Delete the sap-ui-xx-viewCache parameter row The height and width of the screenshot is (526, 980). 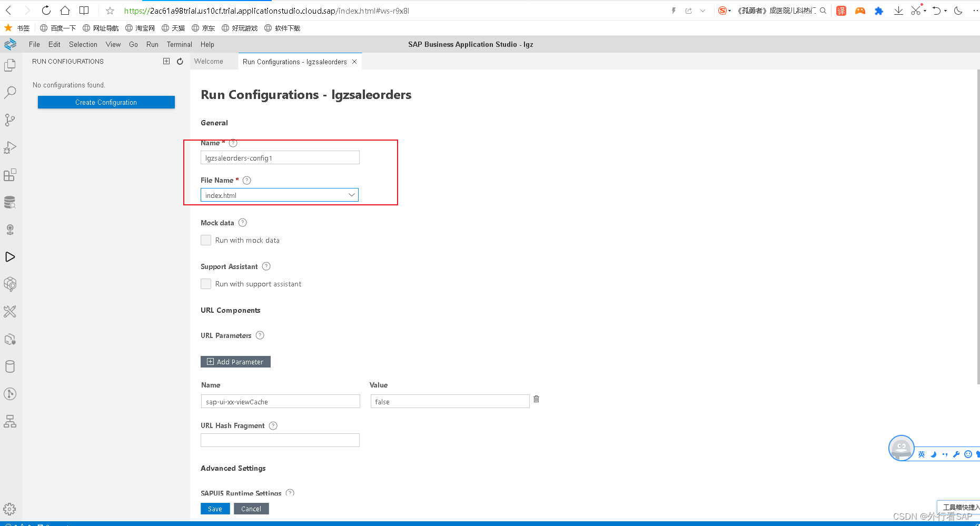pos(536,399)
